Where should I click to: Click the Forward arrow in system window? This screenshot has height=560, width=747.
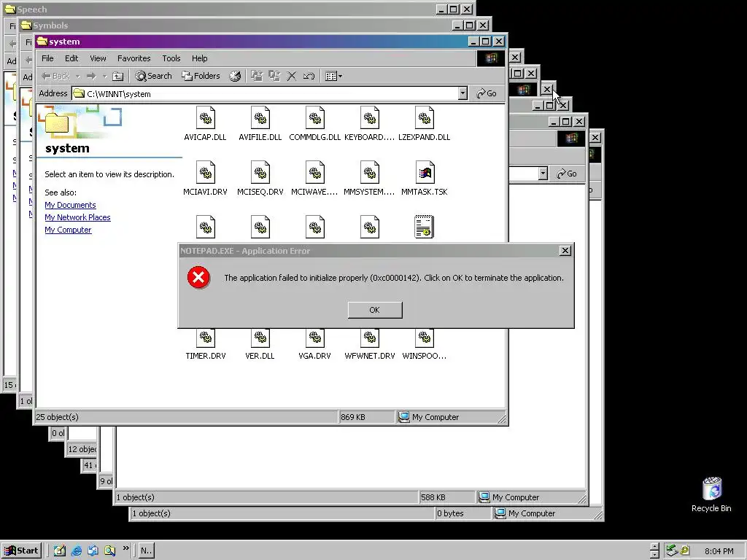click(x=91, y=76)
